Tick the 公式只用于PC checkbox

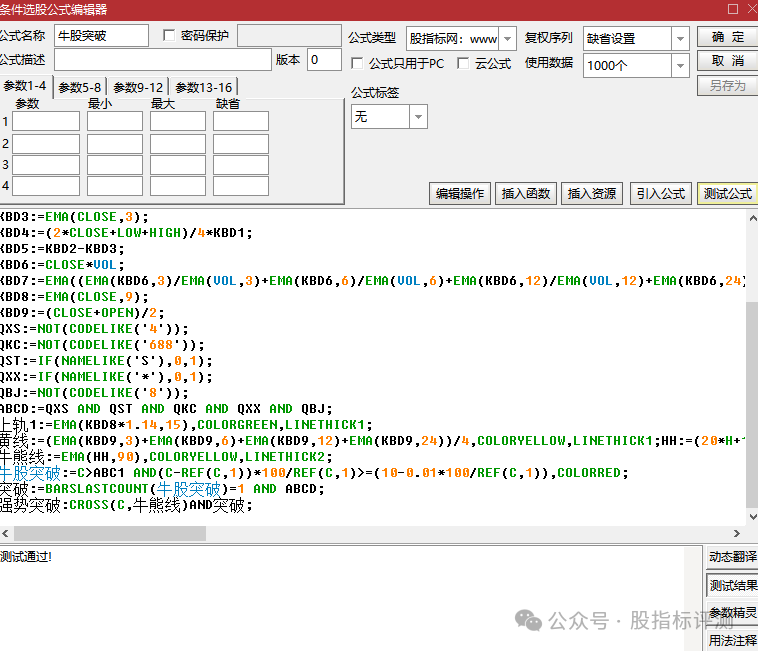[358, 64]
